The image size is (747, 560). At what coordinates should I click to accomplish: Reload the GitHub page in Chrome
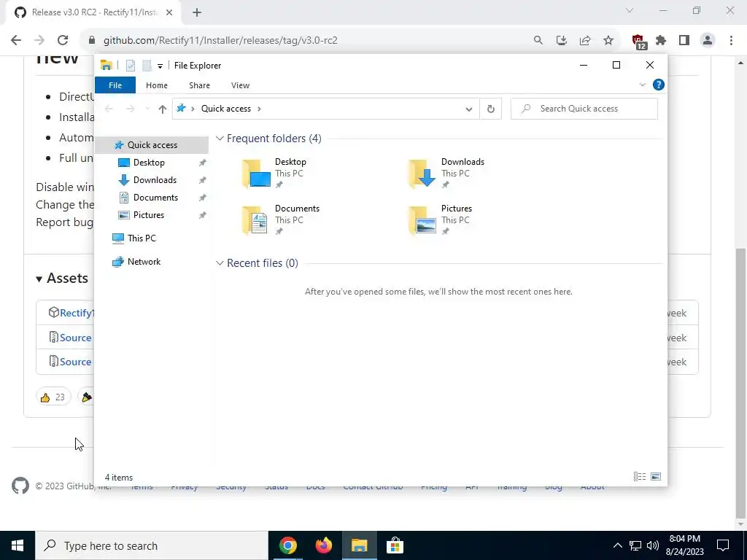pyautogui.click(x=63, y=41)
